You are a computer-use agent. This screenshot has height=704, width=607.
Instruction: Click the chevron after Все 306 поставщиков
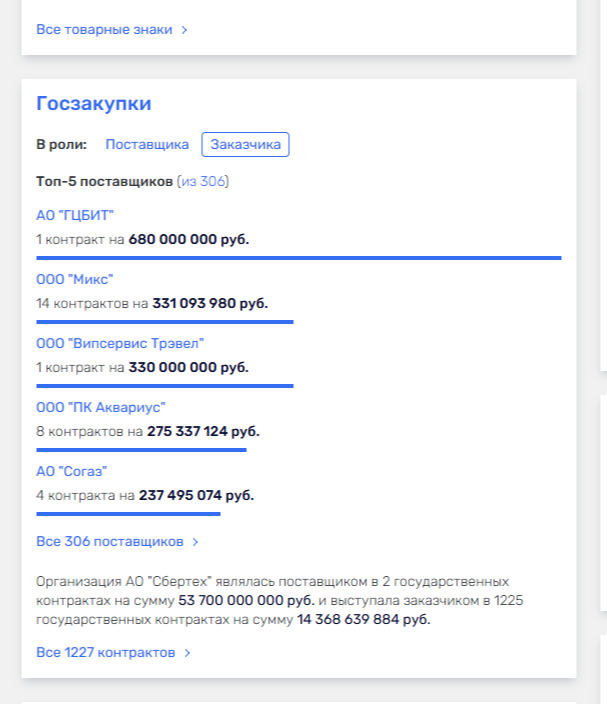(x=196, y=542)
